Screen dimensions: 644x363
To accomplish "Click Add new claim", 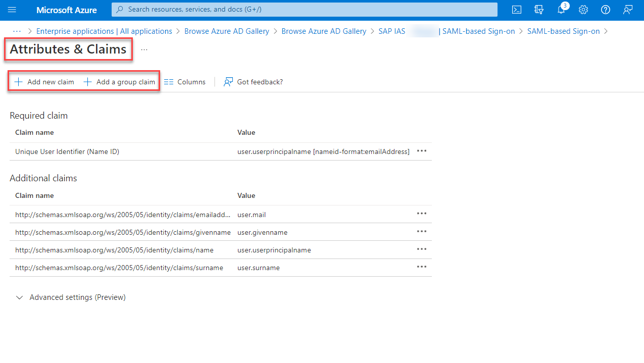I will tap(44, 82).
